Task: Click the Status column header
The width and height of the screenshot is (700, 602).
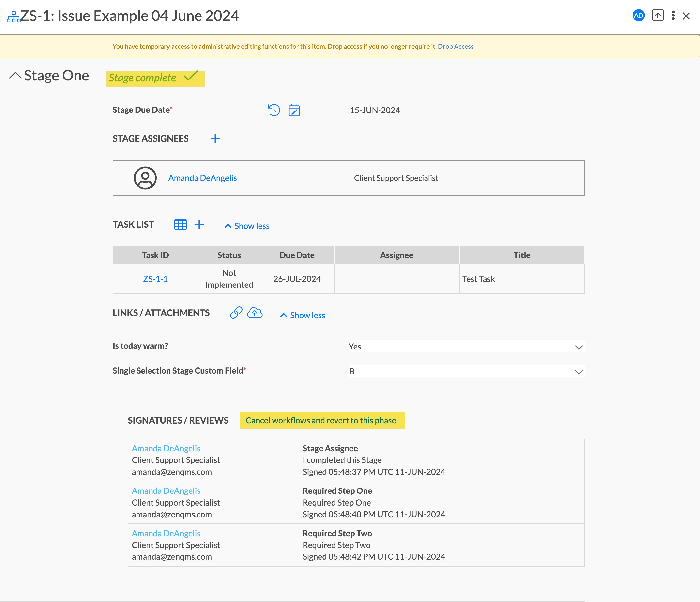Action: point(229,255)
